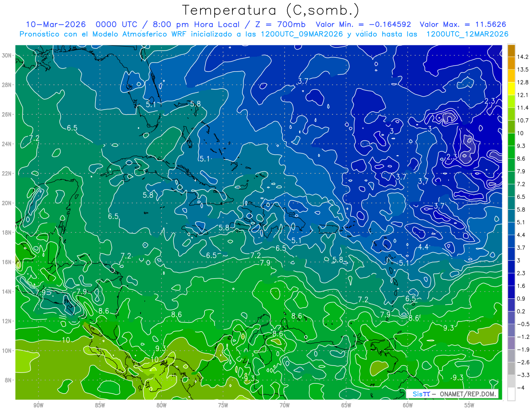Click the 24N latitude axis label
Viewport: 532px width, 411px height.
pos(7,144)
